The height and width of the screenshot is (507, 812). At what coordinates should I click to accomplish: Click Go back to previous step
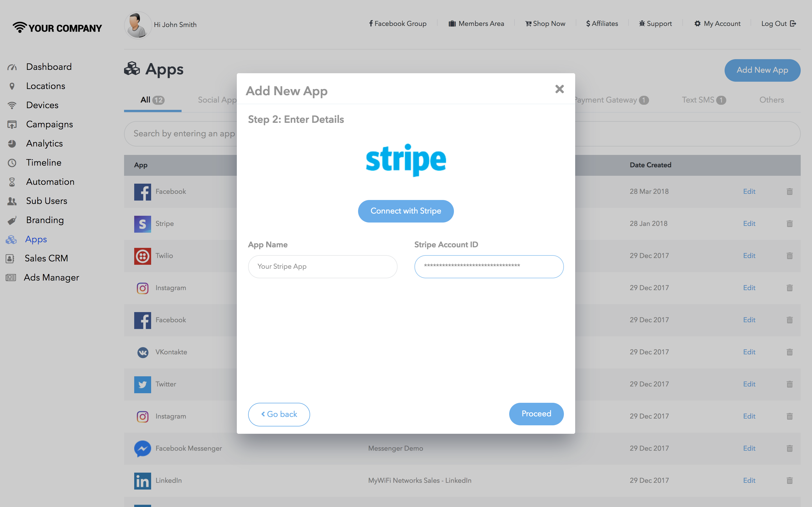[279, 414]
